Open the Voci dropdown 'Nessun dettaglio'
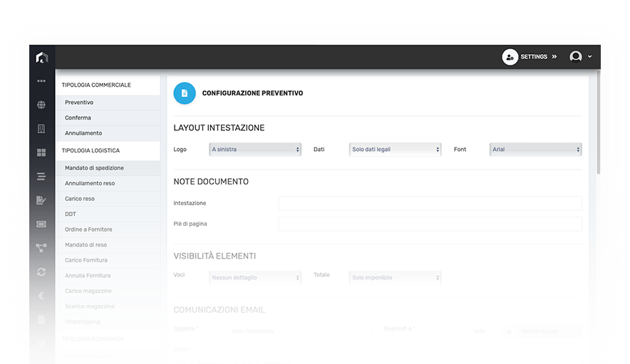This screenshot has height=364, width=630. coord(255,278)
